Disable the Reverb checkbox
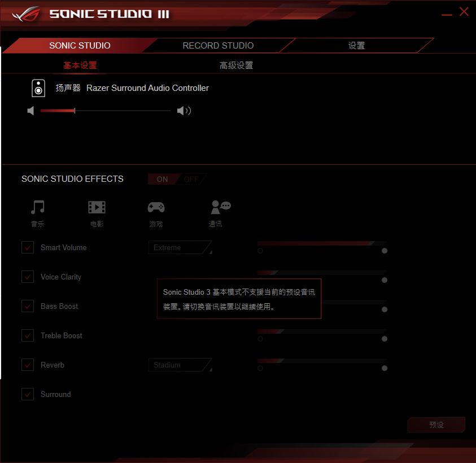 pos(28,365)
